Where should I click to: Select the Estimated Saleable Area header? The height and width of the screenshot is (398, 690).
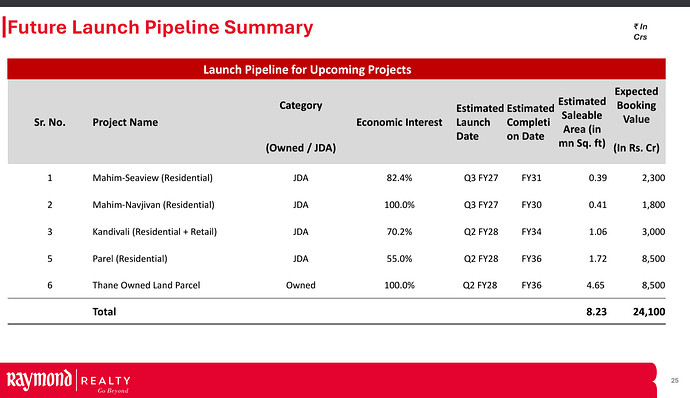click(x=582, y=122)
